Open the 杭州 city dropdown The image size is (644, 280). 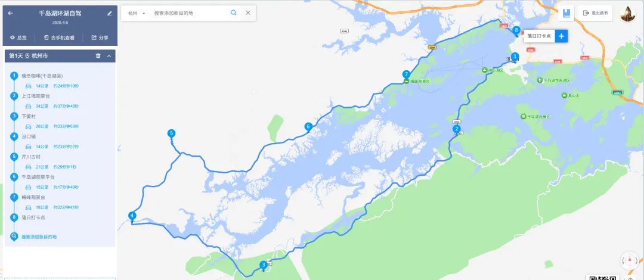point(137,13)
